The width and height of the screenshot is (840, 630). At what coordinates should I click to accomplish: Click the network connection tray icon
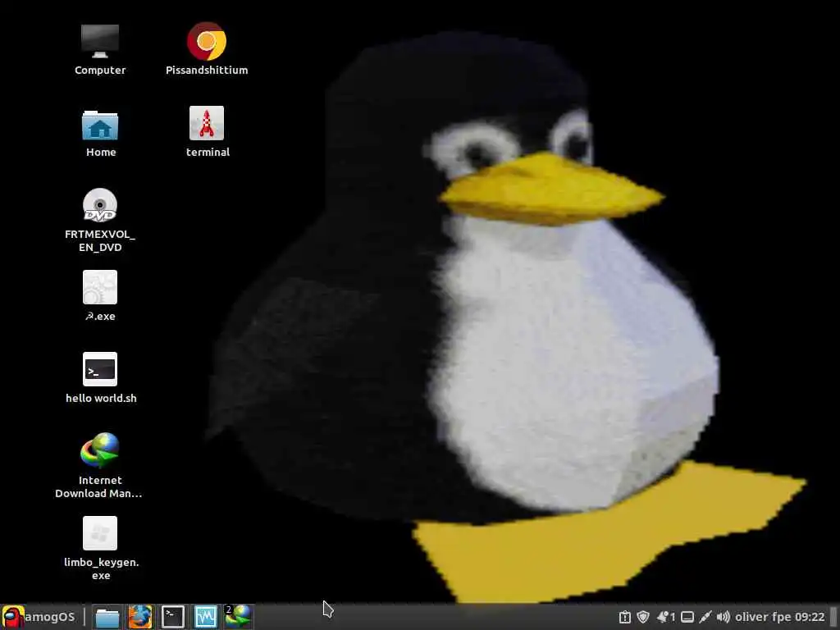[705, 617]
